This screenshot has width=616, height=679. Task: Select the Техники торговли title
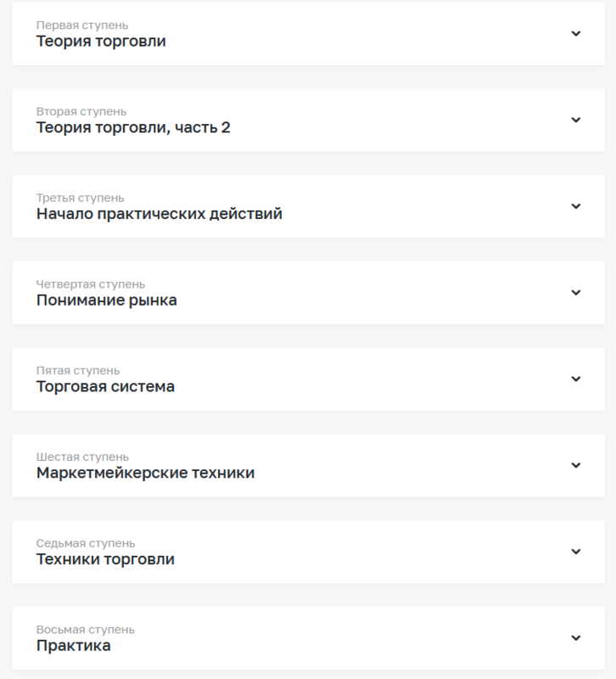tap(105, 559)
